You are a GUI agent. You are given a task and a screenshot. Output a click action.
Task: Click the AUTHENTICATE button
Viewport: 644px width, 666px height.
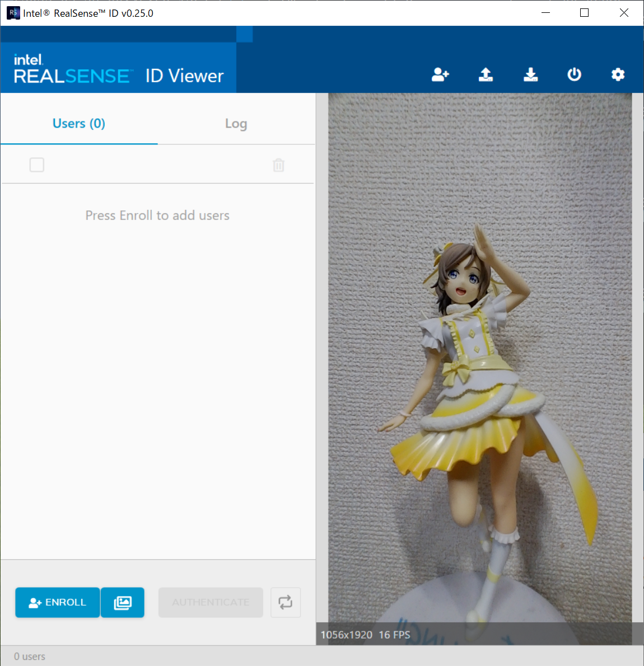pyautogui.click(x=211, y=602)
